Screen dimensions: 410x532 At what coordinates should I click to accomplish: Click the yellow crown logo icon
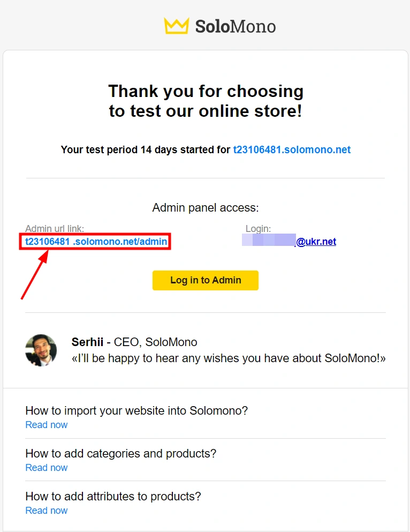[x=176, y=26]
